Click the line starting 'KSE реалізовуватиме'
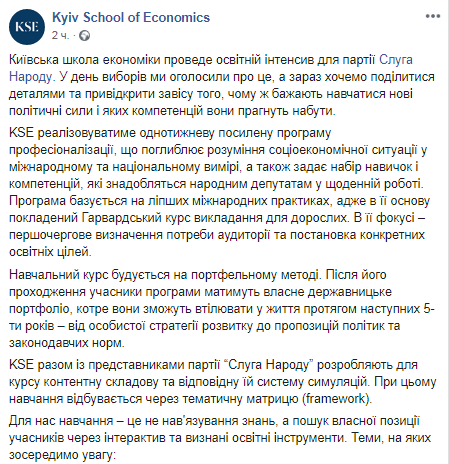Viewport: 449px width, 464px height. click(170, 133)
